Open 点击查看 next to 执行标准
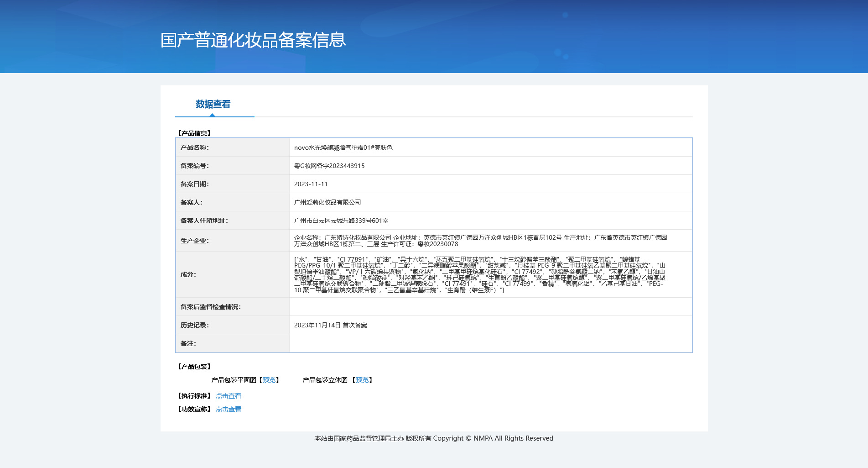 pos(229,396)
